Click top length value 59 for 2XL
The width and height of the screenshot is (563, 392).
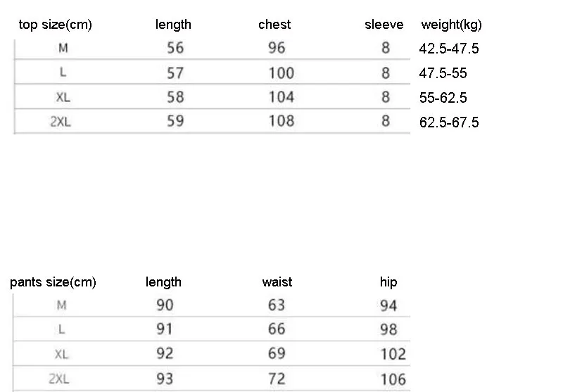click(x=175, y=121)
